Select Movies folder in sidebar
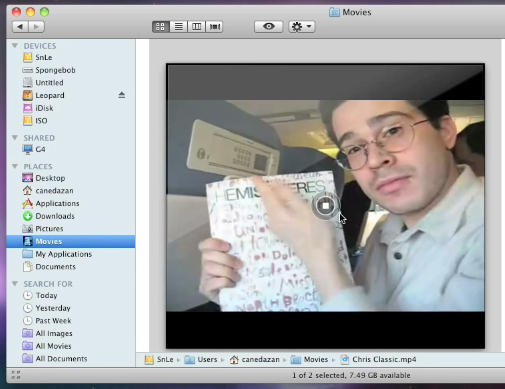 71,241
